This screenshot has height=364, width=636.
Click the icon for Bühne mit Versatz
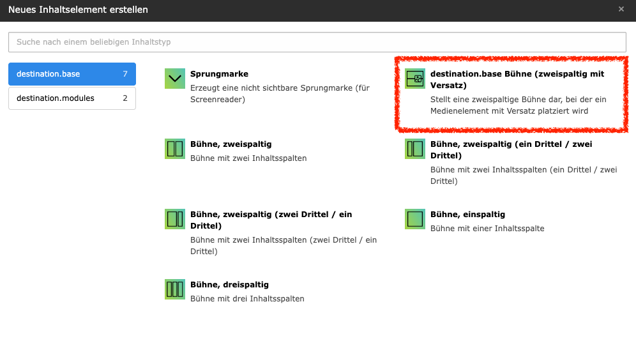(x=415, y=79)
